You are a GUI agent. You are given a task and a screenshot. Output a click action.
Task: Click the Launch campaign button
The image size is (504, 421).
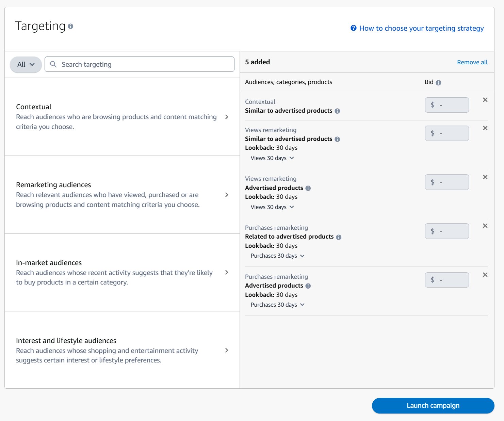(433, 405)
